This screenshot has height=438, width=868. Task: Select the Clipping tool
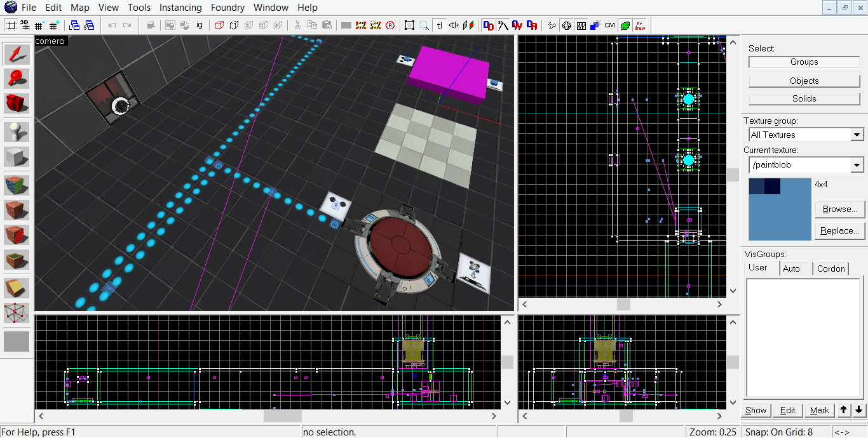point(17,288)
